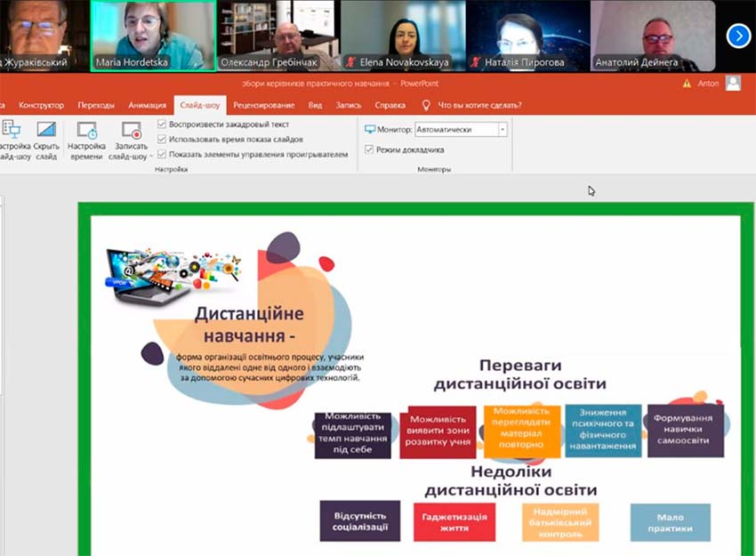Click the Hide Slide (Скрыть слайд) icon

tap(46, 131)
